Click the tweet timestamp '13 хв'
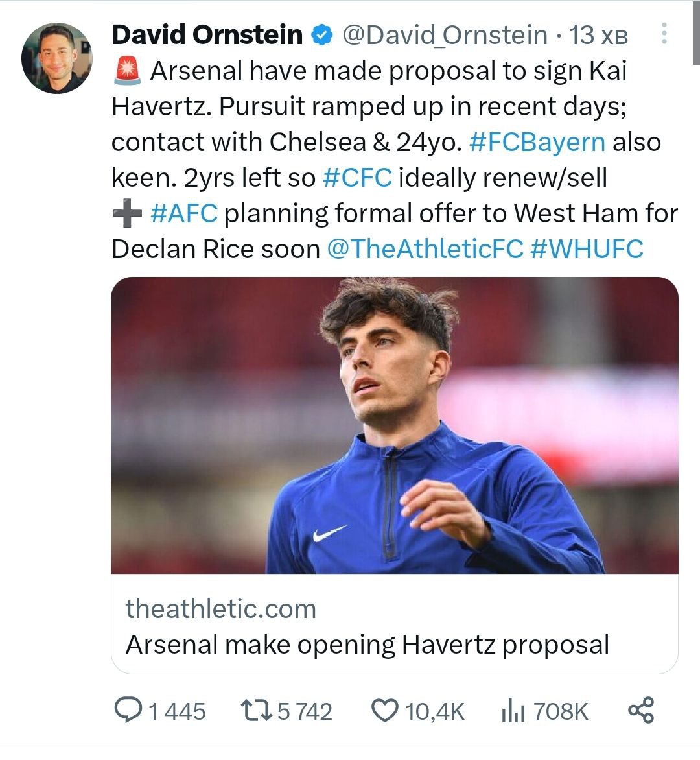 [598, 35]
